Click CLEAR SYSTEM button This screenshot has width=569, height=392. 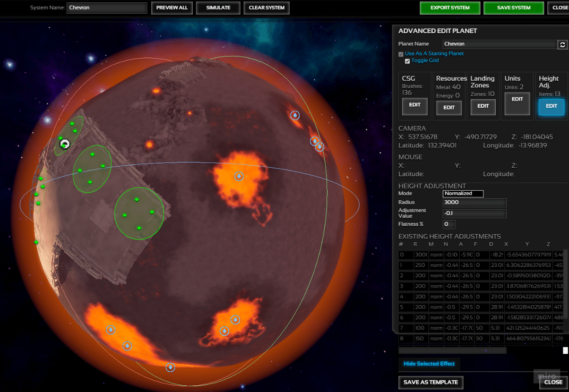tap(267, 8)
